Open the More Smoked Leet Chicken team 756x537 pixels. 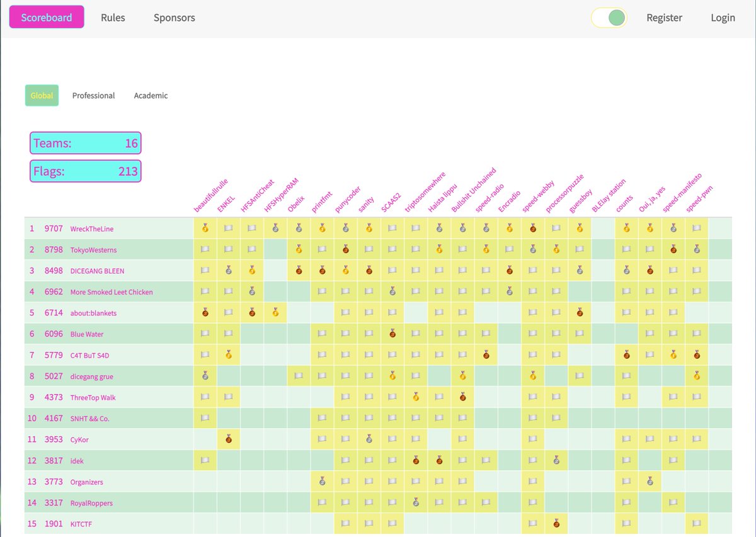112,292
